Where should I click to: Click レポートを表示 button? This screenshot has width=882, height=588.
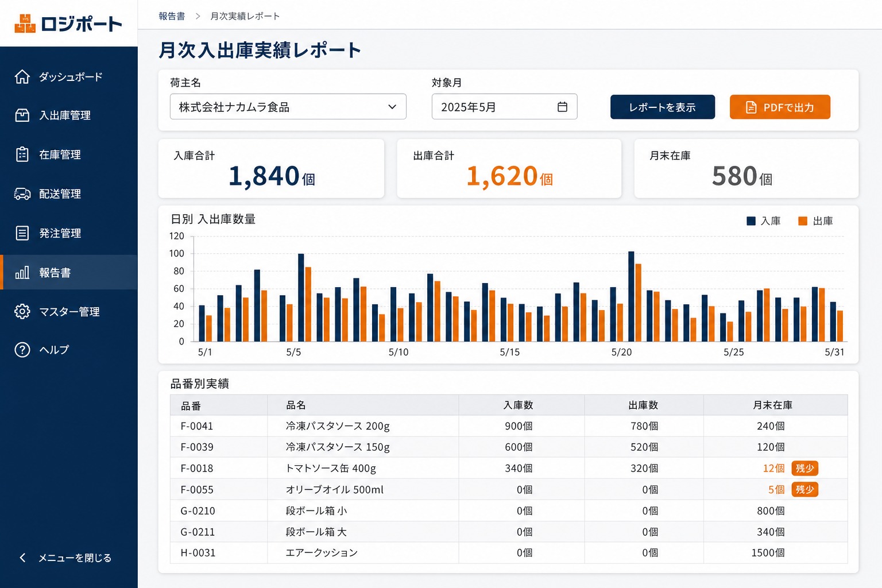(x=663, y=107)
